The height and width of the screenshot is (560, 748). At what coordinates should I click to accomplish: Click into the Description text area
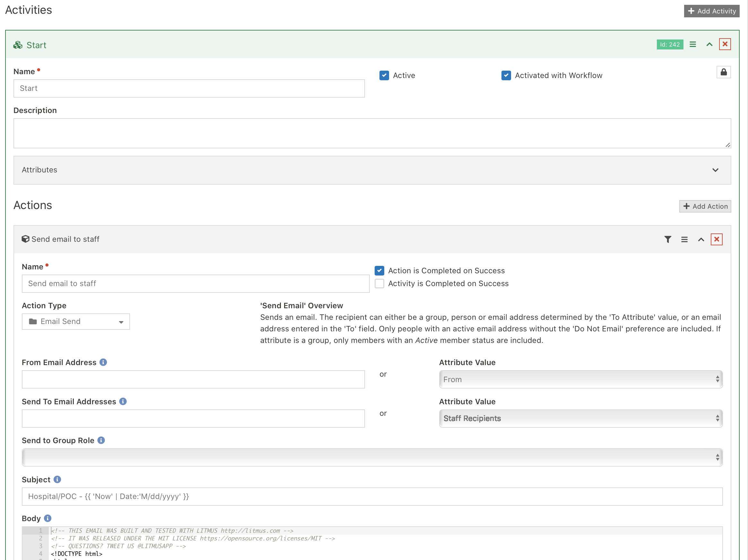(x=372, y=133)
